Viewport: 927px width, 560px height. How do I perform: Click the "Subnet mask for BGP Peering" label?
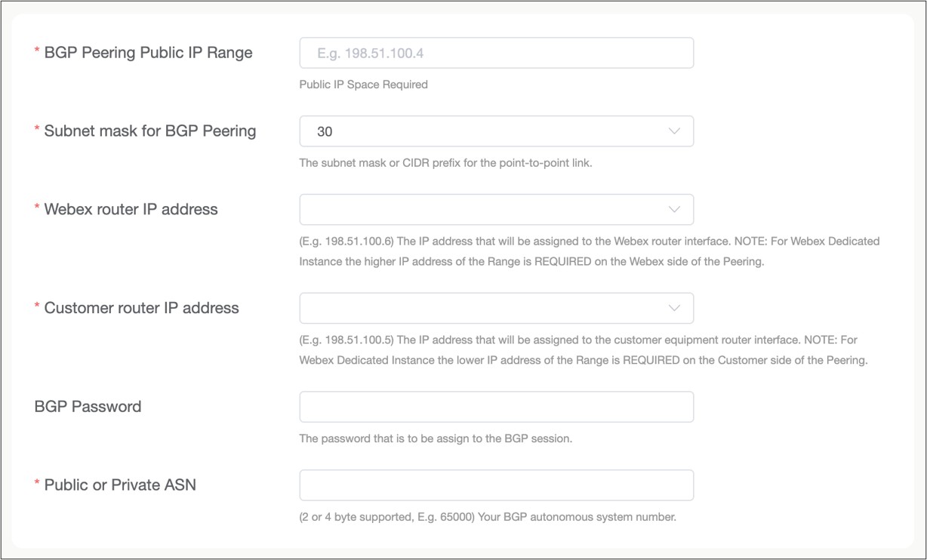click(149, 131)
